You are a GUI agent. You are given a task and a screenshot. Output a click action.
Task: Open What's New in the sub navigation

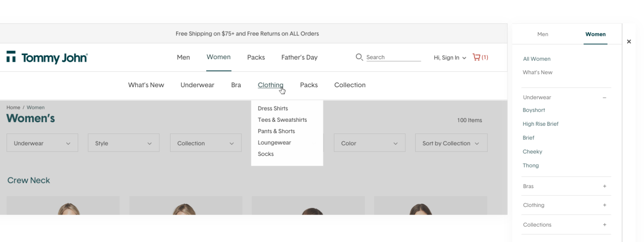coord(146,85)
